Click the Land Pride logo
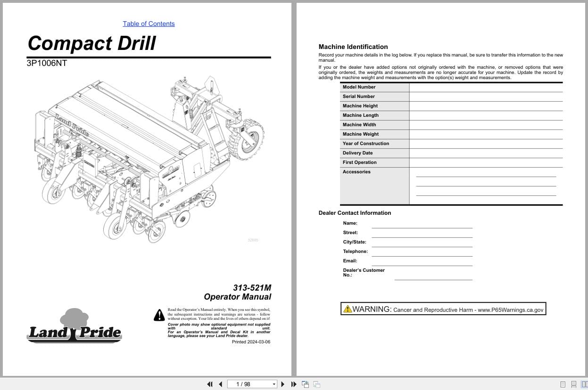Image resolution: width=588 pixels, height=390 pixels. (x=74, y=325)
